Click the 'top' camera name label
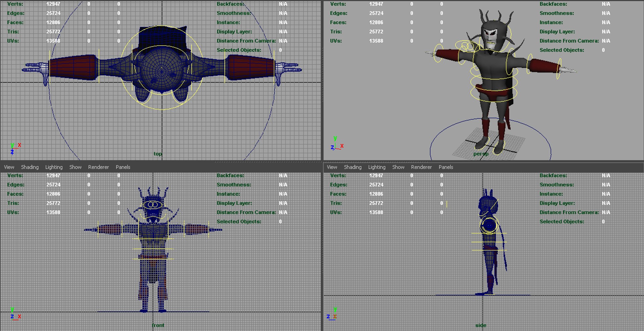This screenshot has width=644, height=331. pos(158,154)
